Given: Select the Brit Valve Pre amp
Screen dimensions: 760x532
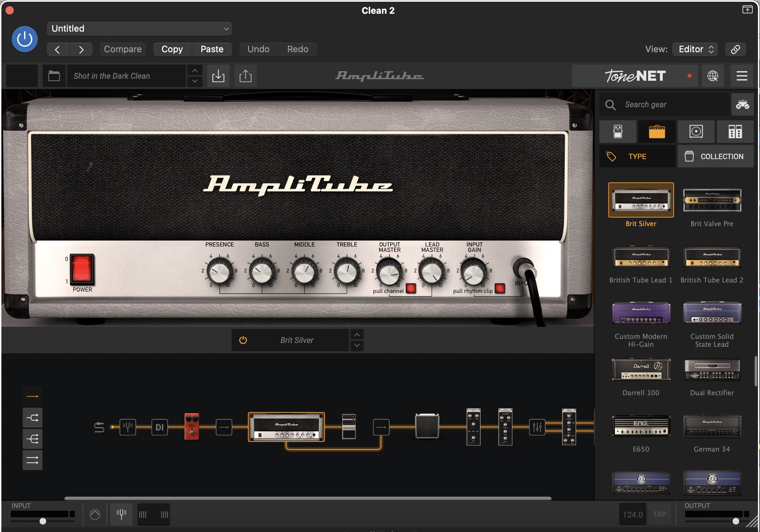Looking at the screenshot, I should [x=712, y=200].
